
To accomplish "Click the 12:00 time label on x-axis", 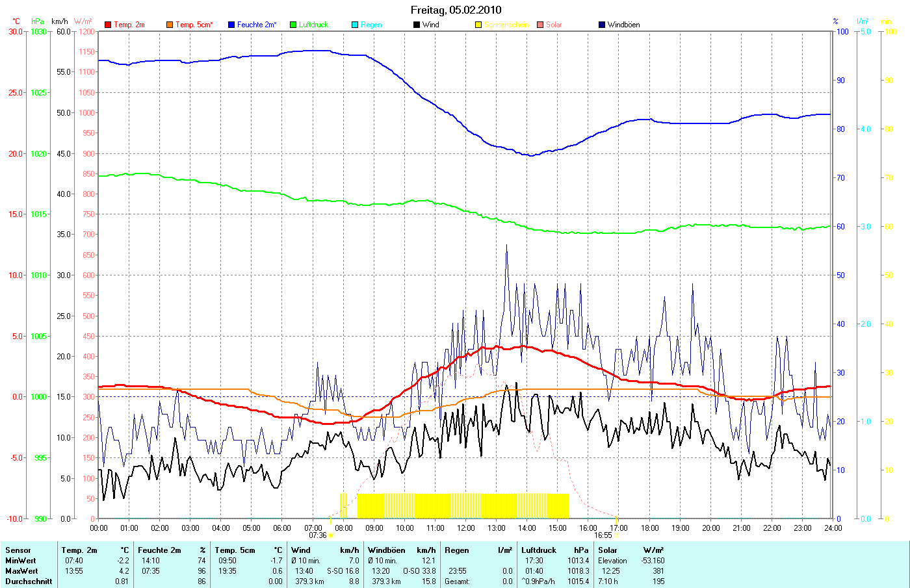I will click(x=465, y=528).
